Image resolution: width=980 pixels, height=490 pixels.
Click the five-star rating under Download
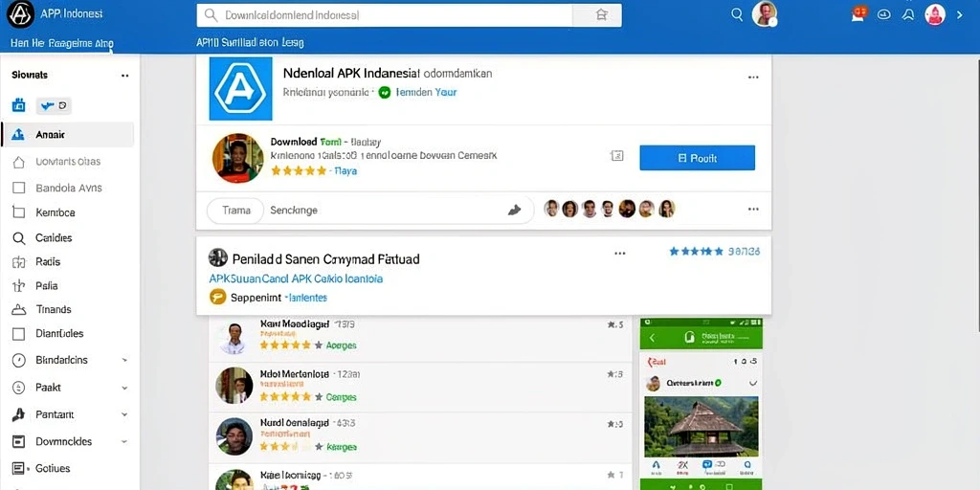[299, 170]
